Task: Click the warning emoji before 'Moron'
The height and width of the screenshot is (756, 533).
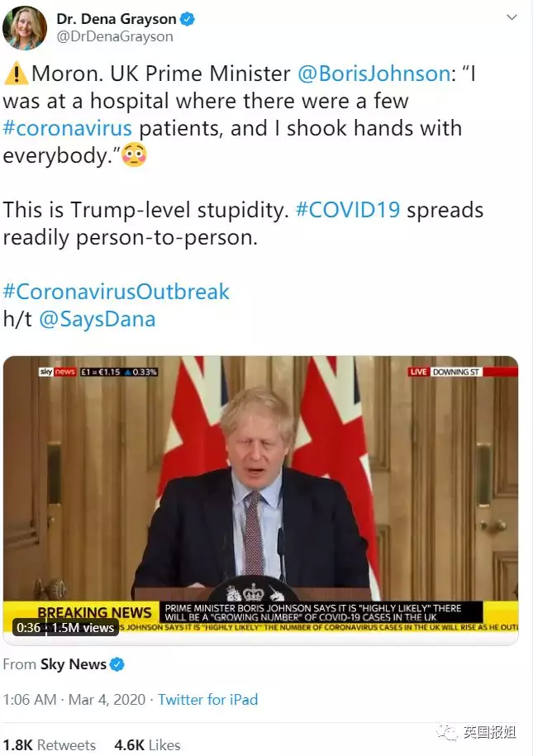Action: pyautogui.click(x=16, y=74)
